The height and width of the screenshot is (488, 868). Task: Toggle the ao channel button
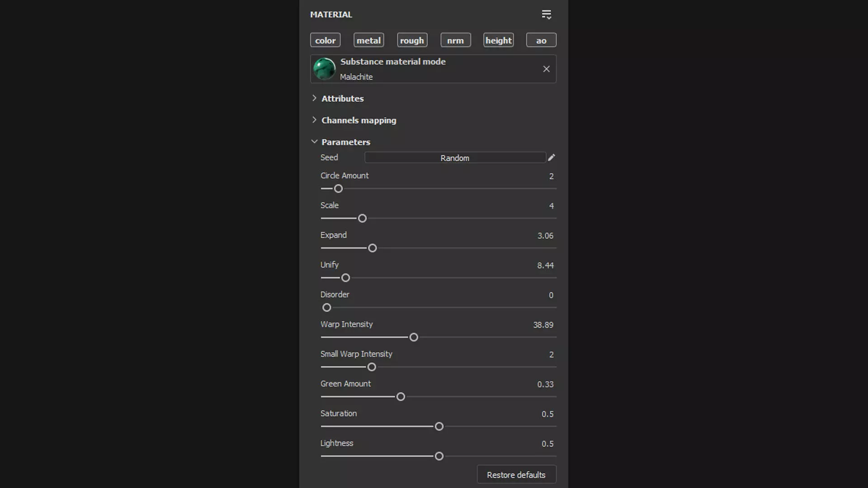(x=541, y=40)
